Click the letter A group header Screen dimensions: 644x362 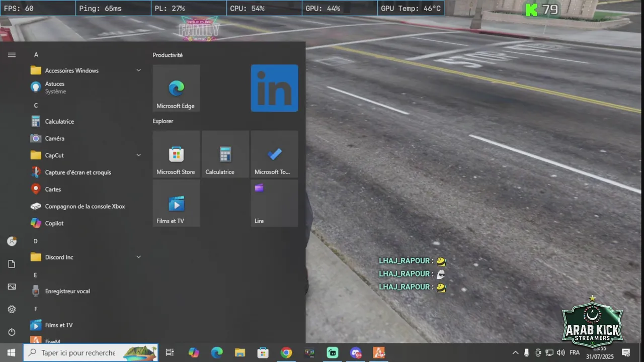36,54
